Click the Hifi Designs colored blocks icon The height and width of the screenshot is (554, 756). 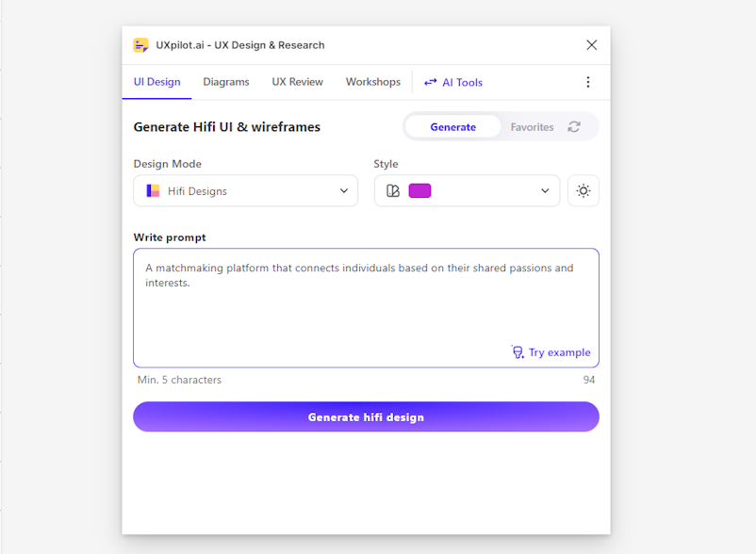coord(153,190)
